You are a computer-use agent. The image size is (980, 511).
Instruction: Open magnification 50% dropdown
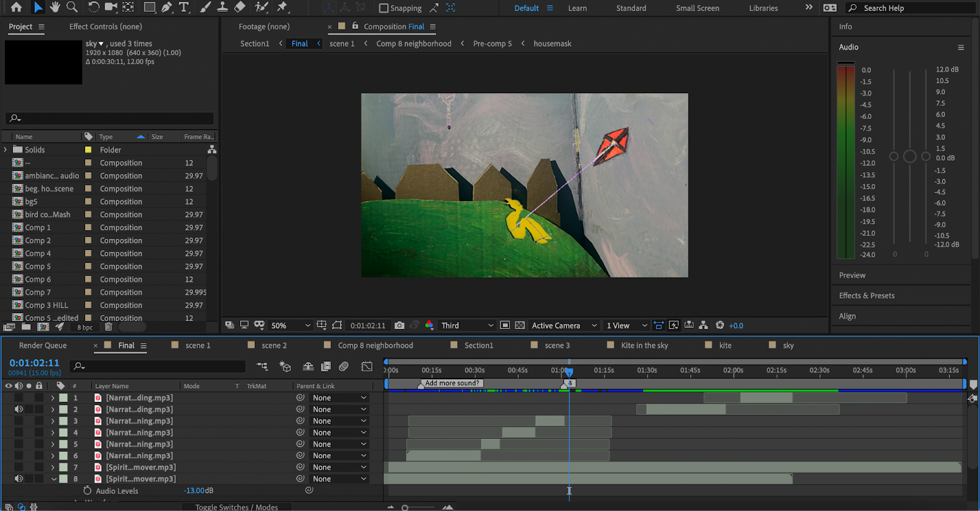coord(291,325)
